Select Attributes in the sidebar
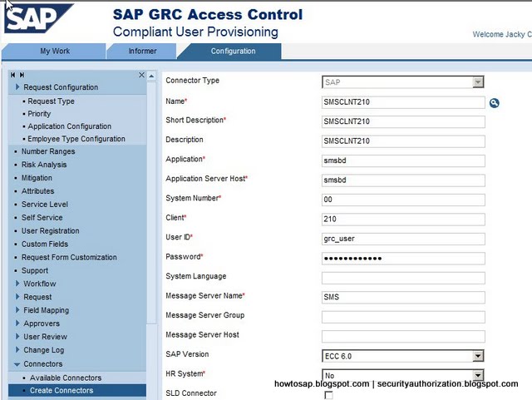The height and width of the screenshot is (400, 532). 37,191
